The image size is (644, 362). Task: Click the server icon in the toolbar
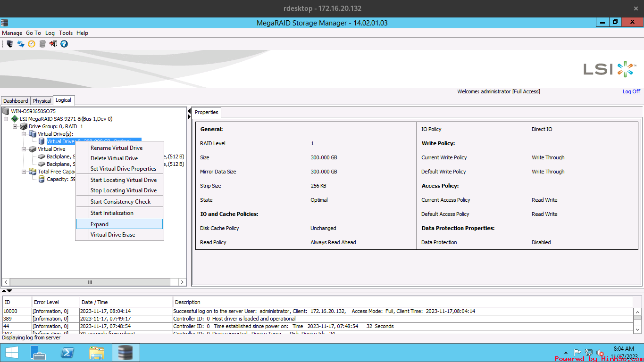10,44
